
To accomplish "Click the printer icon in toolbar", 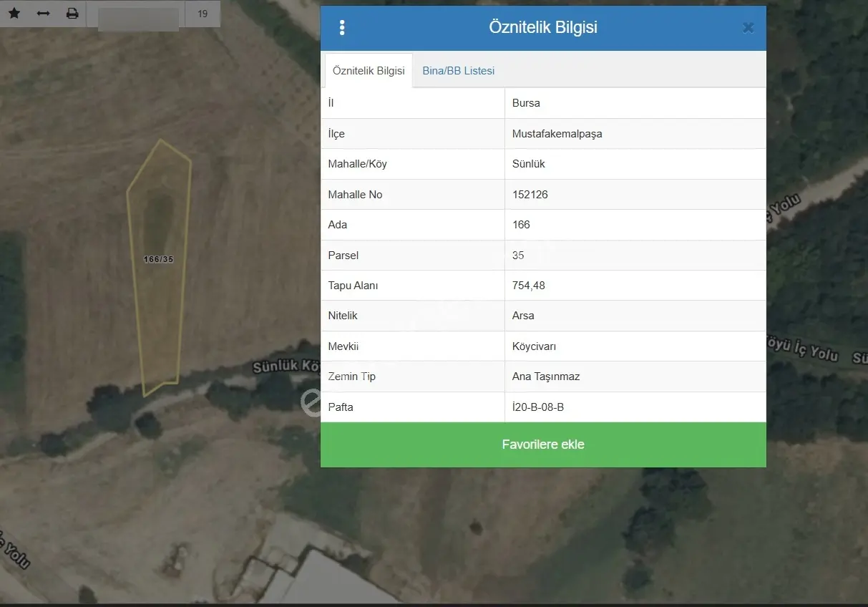I will click(x=72, y=14).
